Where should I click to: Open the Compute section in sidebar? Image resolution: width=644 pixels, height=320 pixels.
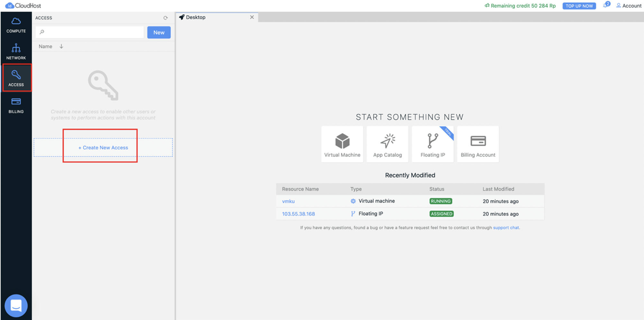click(16, 25)
